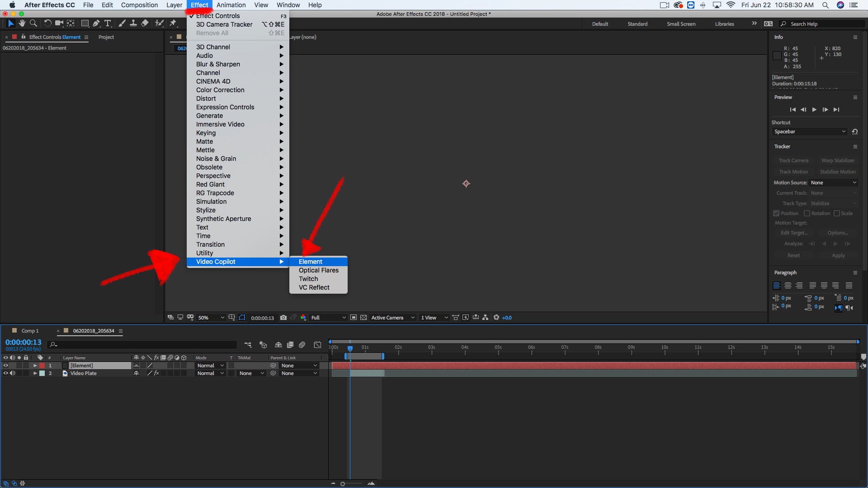Enable Motion Blur for timeline layers
This screenshot has width=868, height=488.
[x=302, y=345]
